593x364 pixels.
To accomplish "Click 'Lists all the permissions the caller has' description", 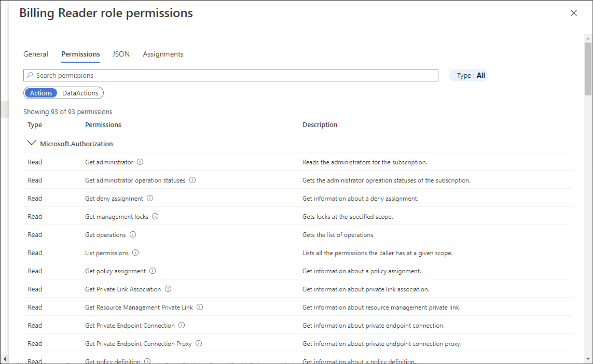I will [377, 253].
